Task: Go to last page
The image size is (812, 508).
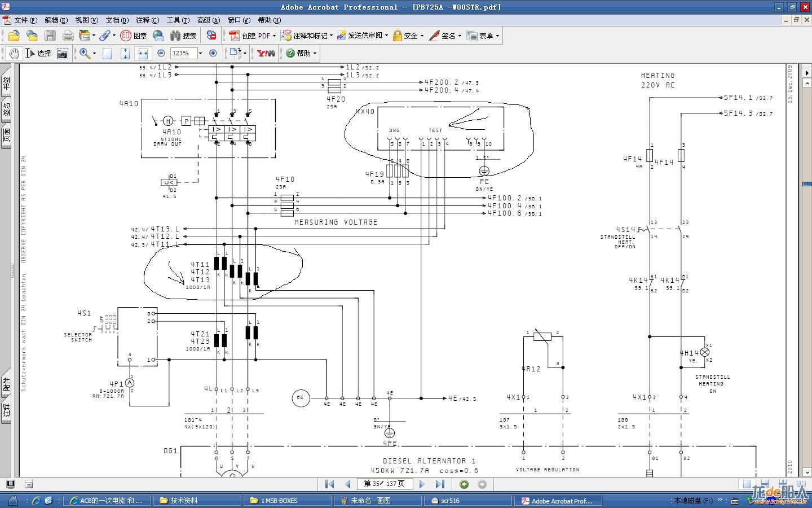Action: [x=440, y=484]
